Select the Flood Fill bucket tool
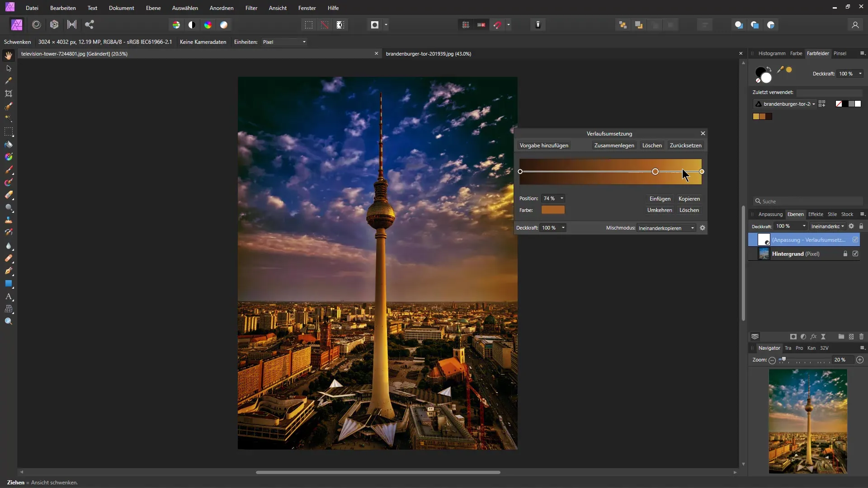Image resolution: width=868 pixels, height=488 pixels. (9, 145)
